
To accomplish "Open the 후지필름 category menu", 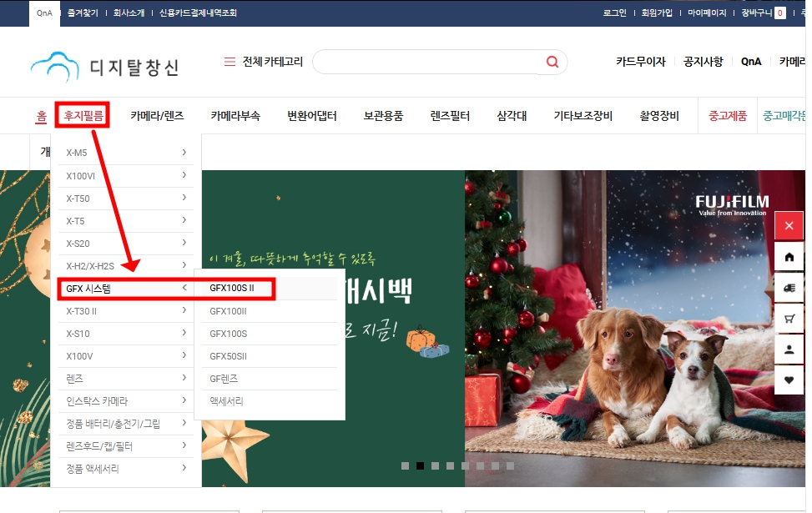I will click(83, 115).
